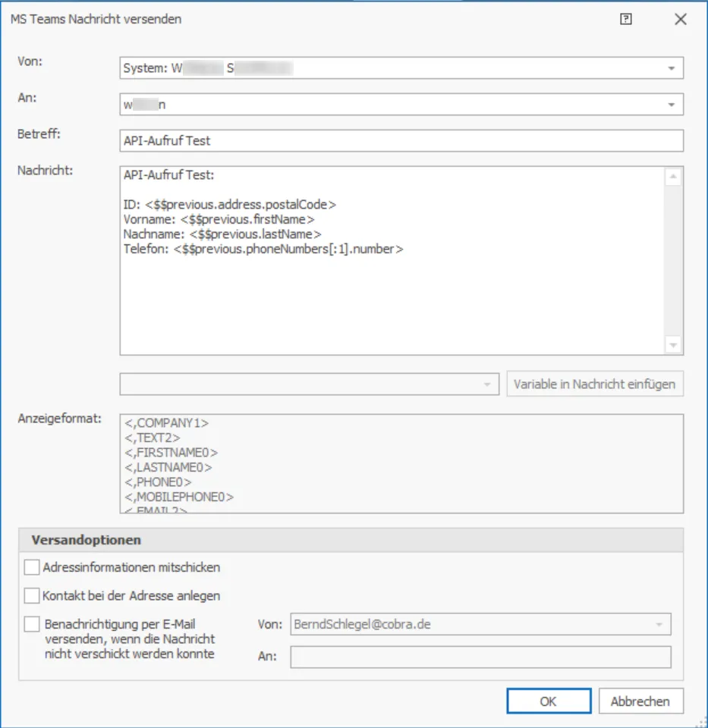Enable Adressinformationen mitschicken checkbox

tap(32, 567)
